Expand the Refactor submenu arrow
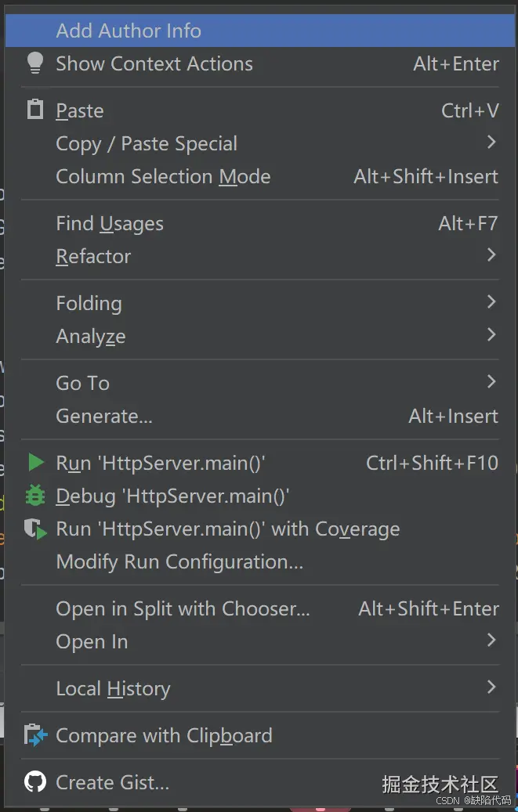This screenshot has width=518, height=812. coord(491,255)
